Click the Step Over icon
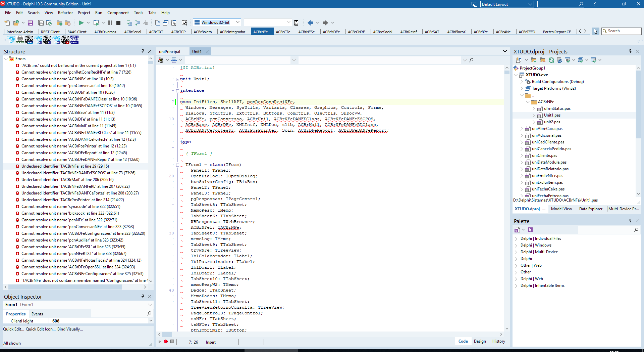The image size is (644, 352). point(137,23)
